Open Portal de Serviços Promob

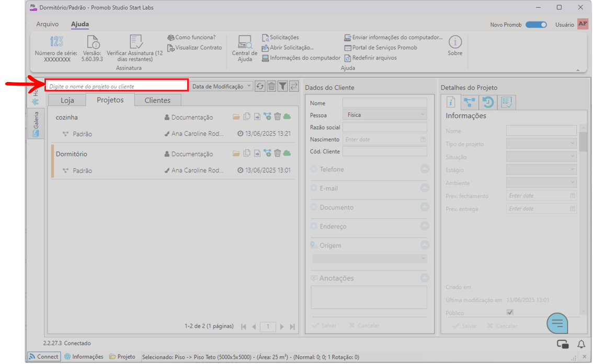point(381,48)
